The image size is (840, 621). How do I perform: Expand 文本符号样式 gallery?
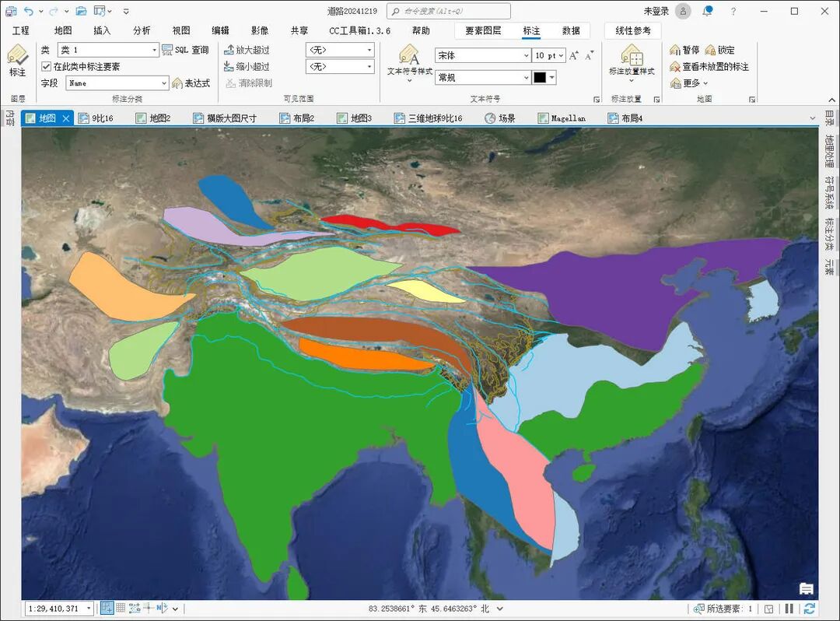point(409,80)
